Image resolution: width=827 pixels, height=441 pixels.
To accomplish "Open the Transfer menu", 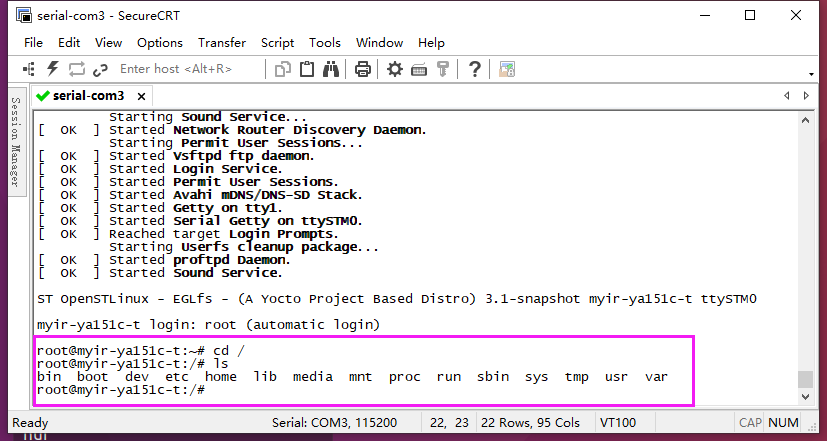I will (x=222, y=43).
